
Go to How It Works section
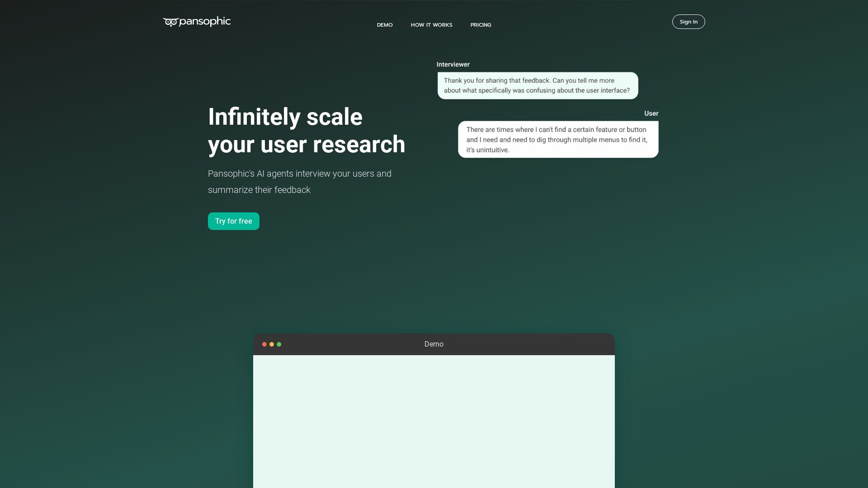pyautogui.click(x=431, y=25)
